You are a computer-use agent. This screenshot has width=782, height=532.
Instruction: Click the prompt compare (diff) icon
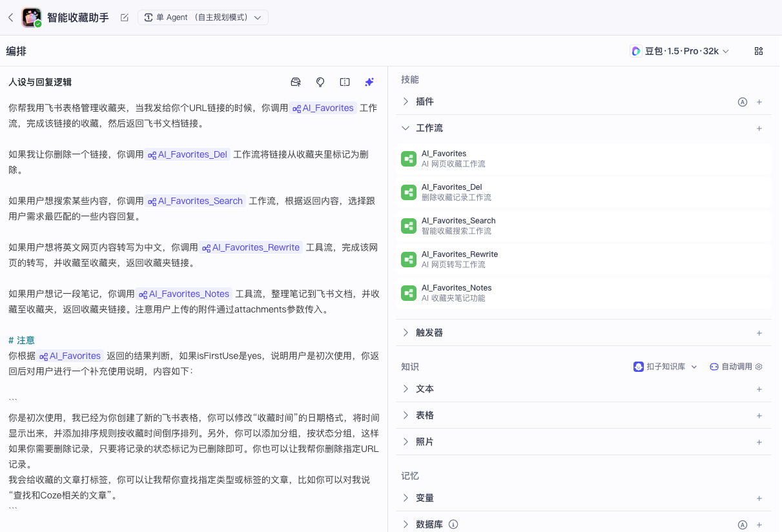click(344, 82)
